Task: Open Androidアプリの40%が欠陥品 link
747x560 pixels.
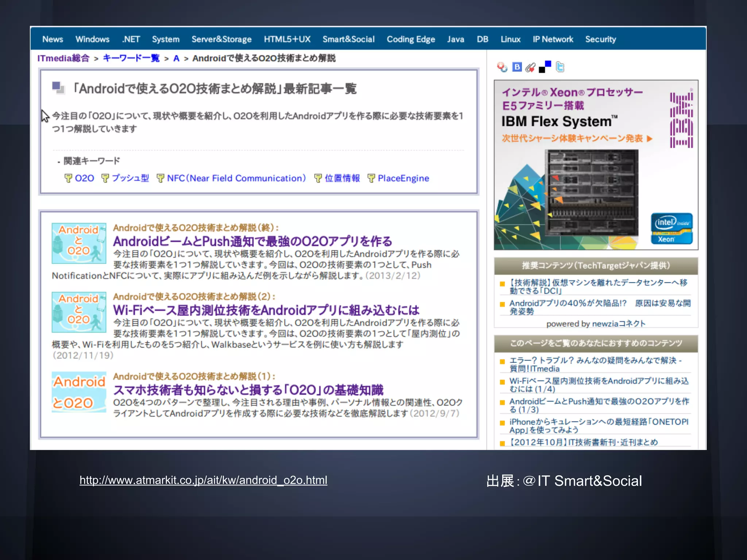Action: point(600,307)
